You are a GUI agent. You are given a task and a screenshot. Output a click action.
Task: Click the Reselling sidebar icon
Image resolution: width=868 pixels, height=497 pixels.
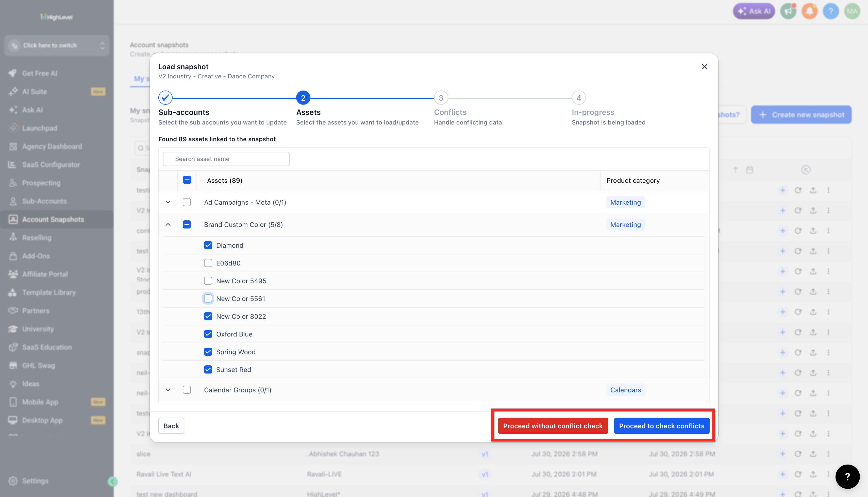(13, 238)
